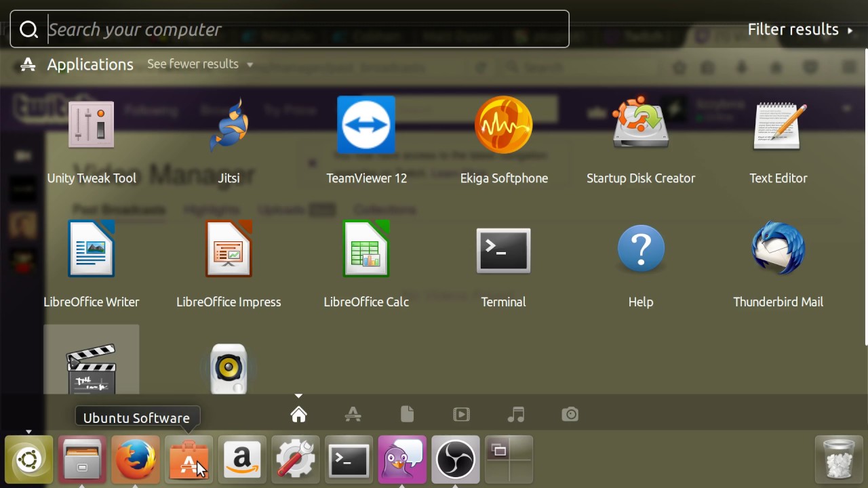The height and width of the screenshot is (488, 868).
Task: Collapse with See fewer results
Action: point(200,64)
